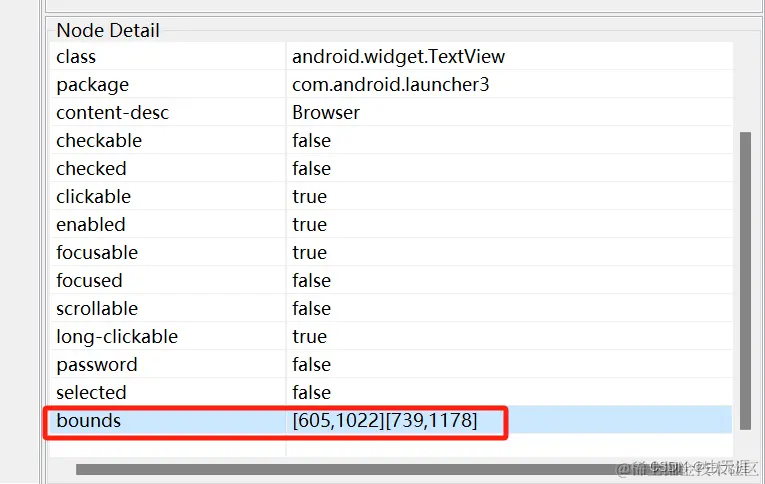Select the 'password' property name cell

click(x=168, y=364)
